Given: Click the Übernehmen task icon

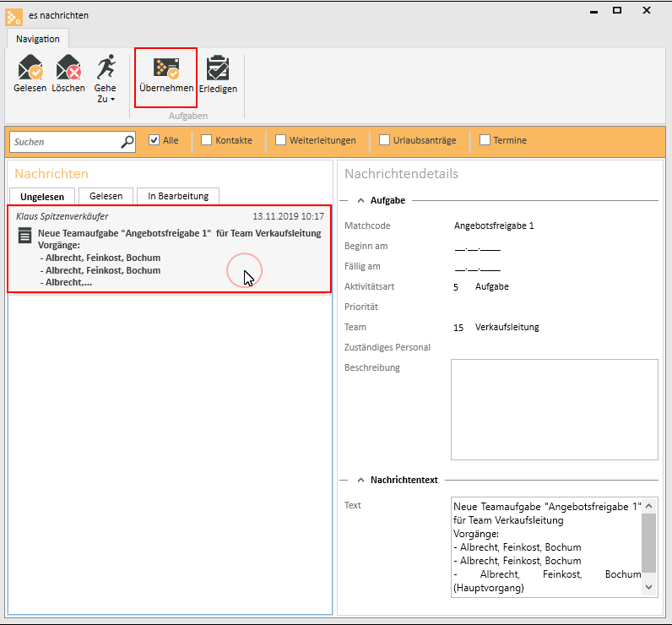Looking at the screenshot, I should pyautogui.click(x=165, y=68).
